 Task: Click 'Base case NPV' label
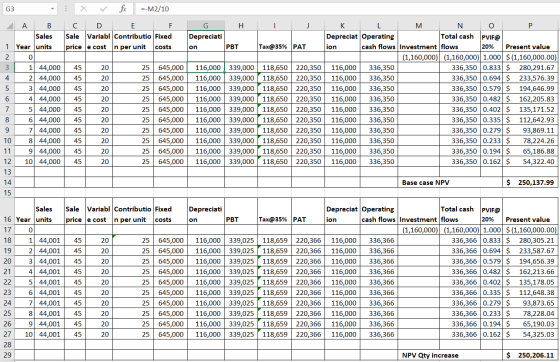point(425,182)
